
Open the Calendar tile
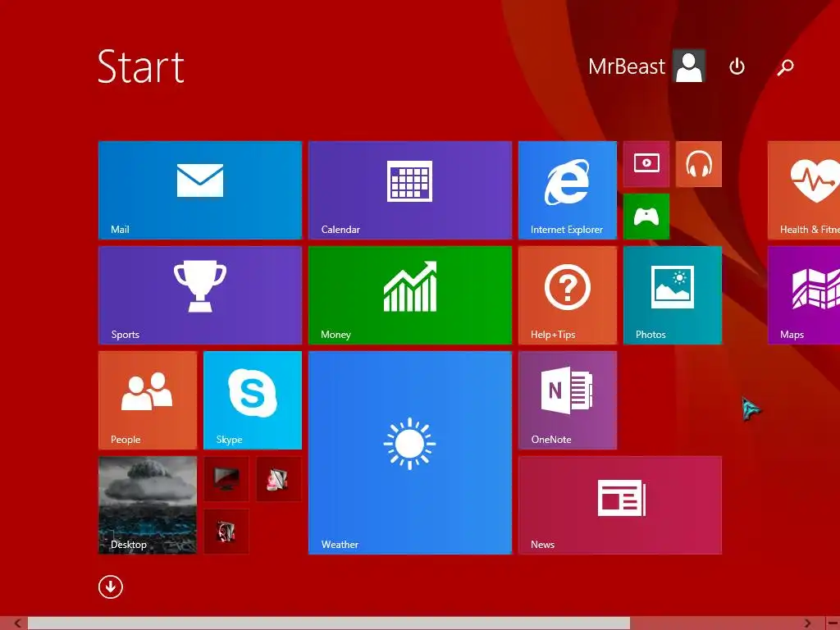coord(410,190)
